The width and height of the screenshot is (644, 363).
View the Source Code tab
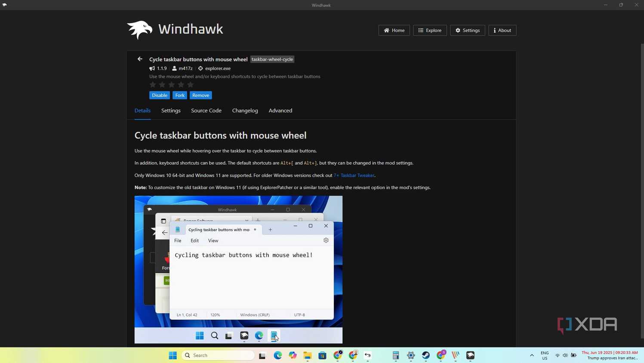(206, 111)
